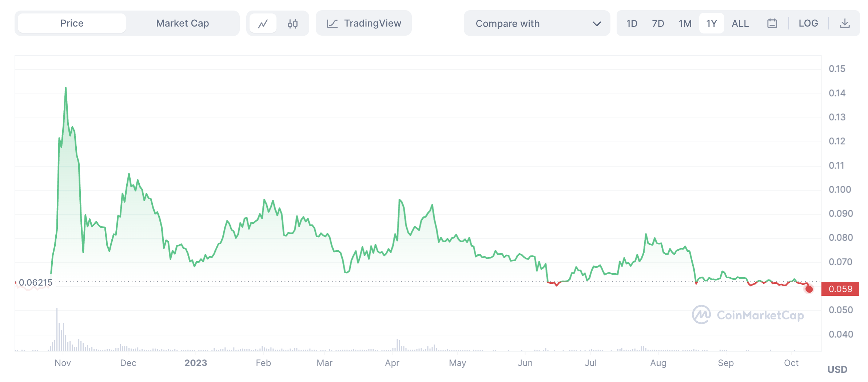The width and height of the screenshot is (868, 382).
Task: Click the Compare with chevron arrow
Action: point(597,24)
